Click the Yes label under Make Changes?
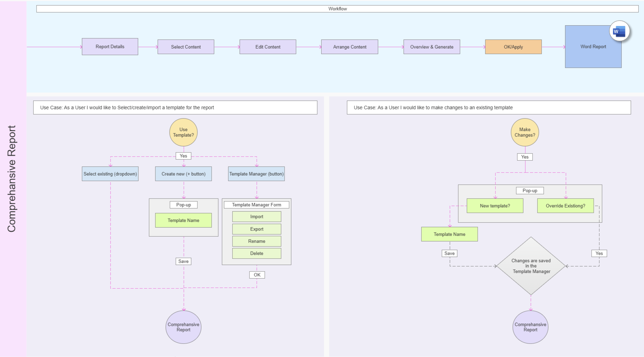The height and width of the screenshot is (357, 644). pos(525,157)
